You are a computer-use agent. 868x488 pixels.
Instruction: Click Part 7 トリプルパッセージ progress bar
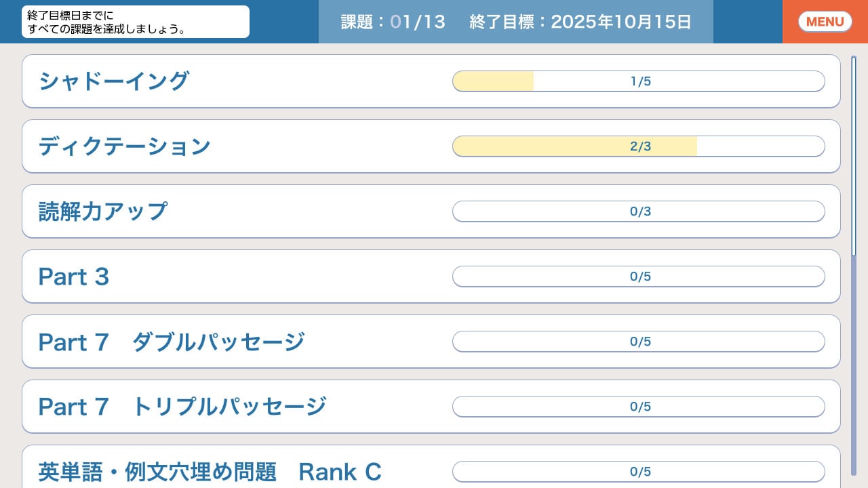(x=638, y=406)
